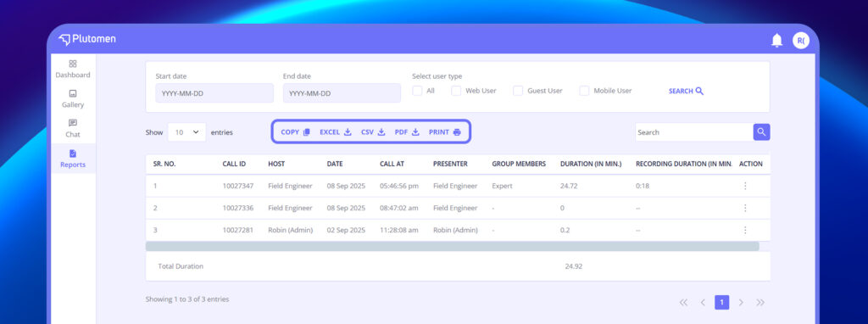This screenshot has height=324, width=868.
Task: Open the notifications bell
Action: tap(777, 41)
